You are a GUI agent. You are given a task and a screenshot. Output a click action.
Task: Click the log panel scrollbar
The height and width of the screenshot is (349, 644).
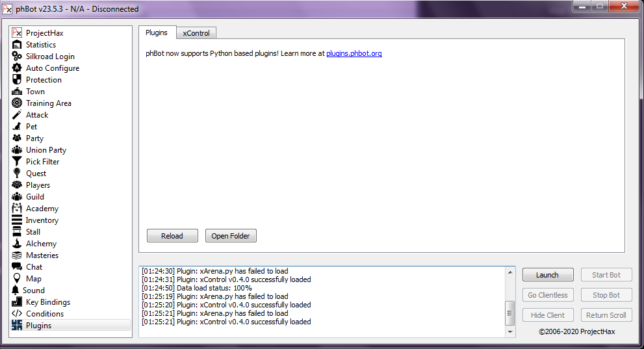point(510,312)
